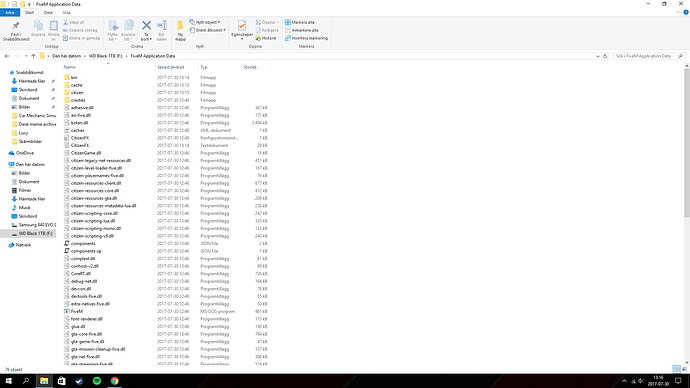Open address bar history dropdown
The width and height of the screenshot is (690, 388).
(x=598, y=56)
